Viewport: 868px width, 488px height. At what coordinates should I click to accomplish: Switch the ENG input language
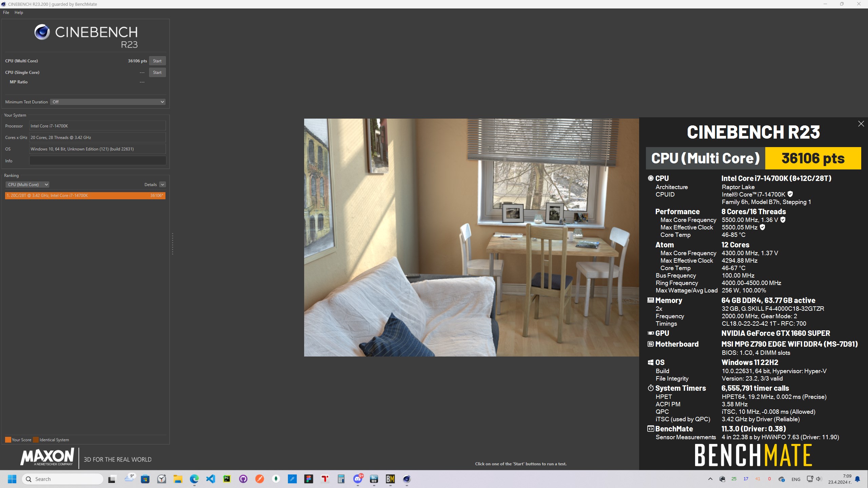click(x=796, y=480)
